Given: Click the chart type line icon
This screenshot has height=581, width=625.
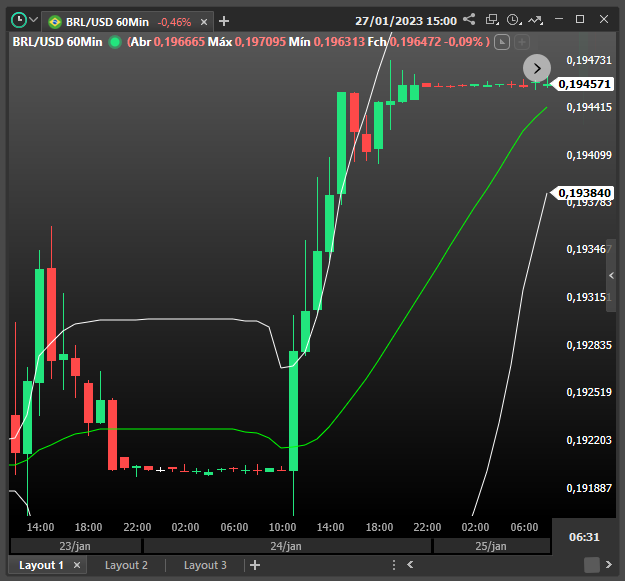Looking at the screenshot, I should [537, 20].
